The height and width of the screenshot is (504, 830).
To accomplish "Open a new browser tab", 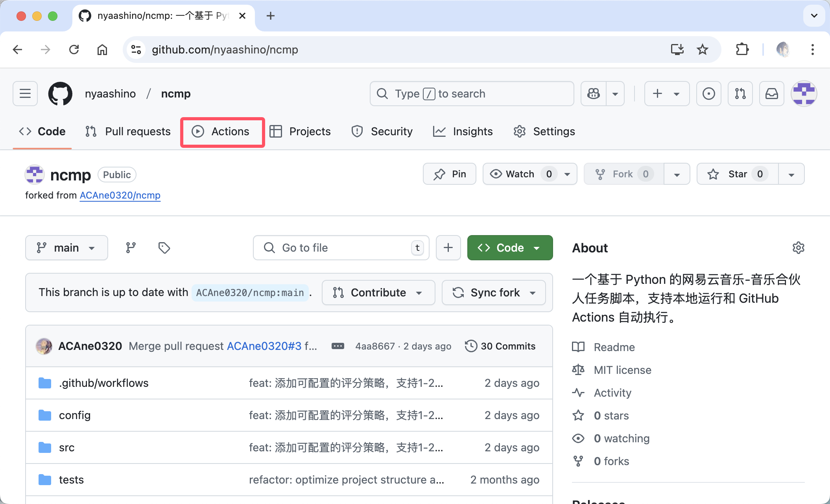I will tap(271, 16).
